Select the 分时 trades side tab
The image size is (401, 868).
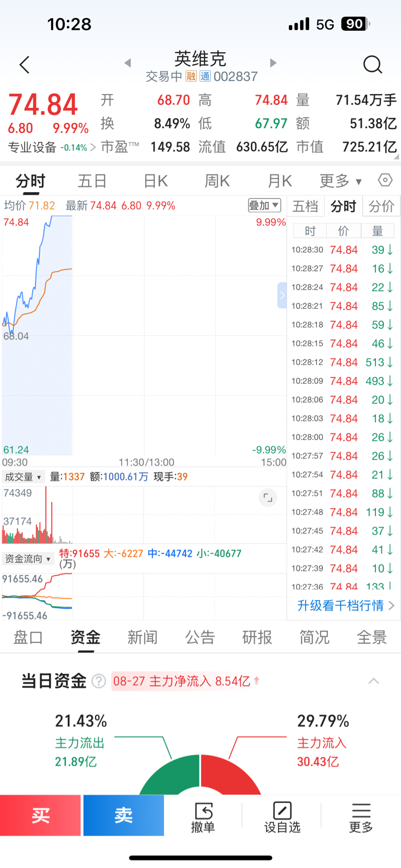(x=343, y=206)
